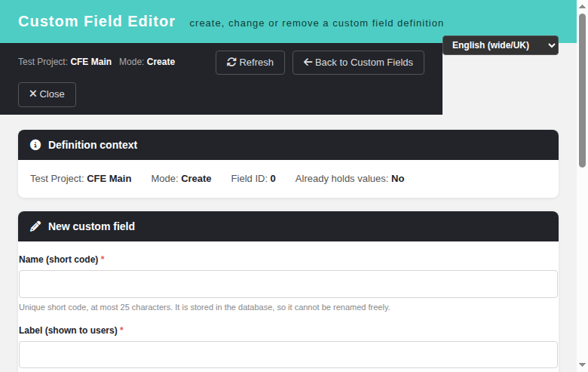This screenshot has height=372, width=588.
Task: Click the New custom field heading
Action: [91, 226]
